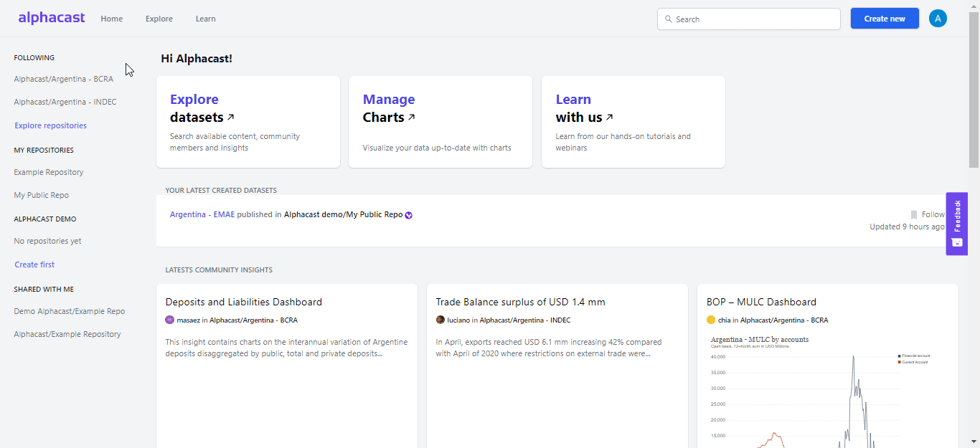Open Deposits and Liabilities Dashboard insight
This screenshot has width=980, height=448.
pyautogui.click(x=244, y=302)
